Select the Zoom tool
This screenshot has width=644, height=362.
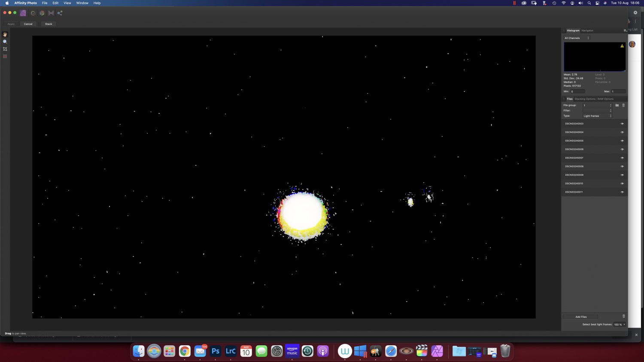[x=5, y=42]
